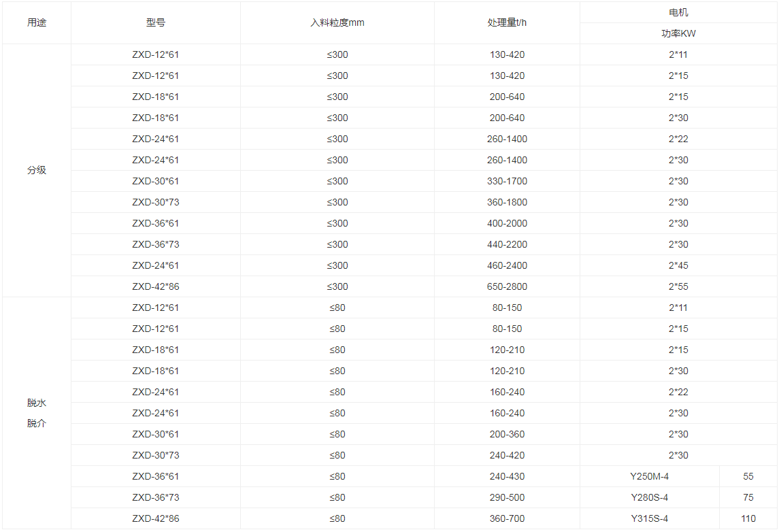
Task: Select the 2*55 motor power cell
Action: click(678, 286)
